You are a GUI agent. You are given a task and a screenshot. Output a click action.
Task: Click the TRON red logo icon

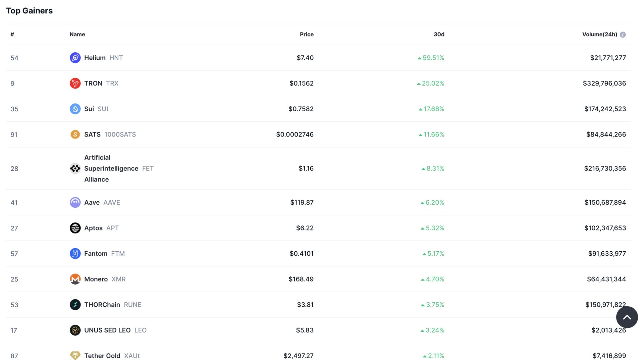75,83
